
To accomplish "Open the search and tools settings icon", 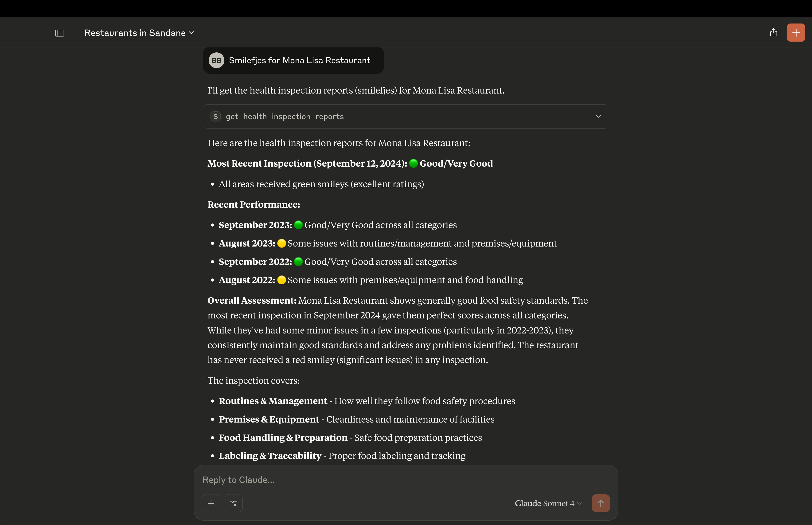I will [233, 503].
